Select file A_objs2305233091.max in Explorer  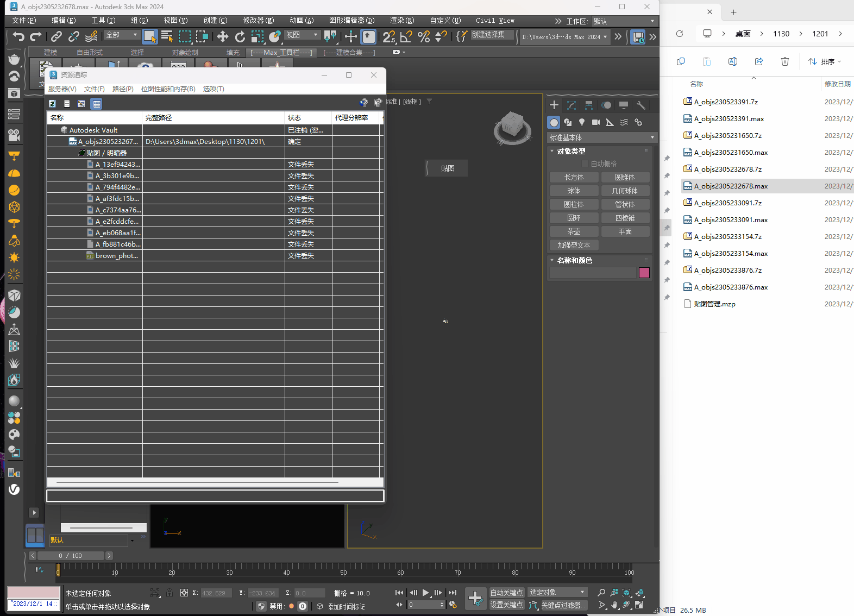731,220
